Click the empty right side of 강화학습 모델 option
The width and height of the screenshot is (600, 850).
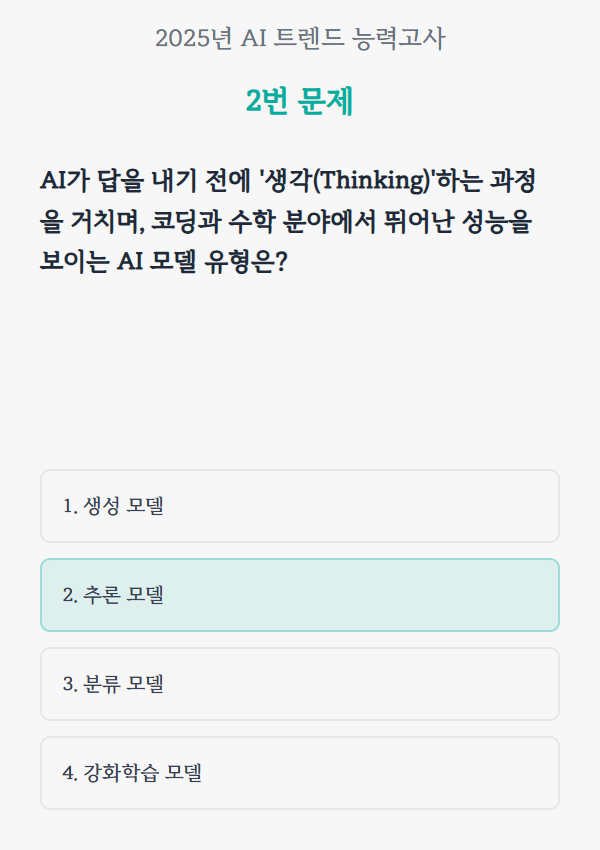pos(450,773)
